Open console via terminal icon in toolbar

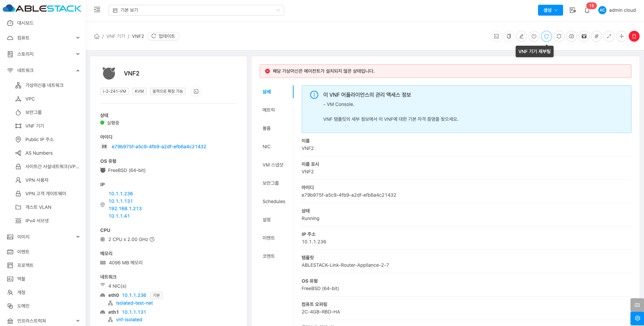coord(496,36)
